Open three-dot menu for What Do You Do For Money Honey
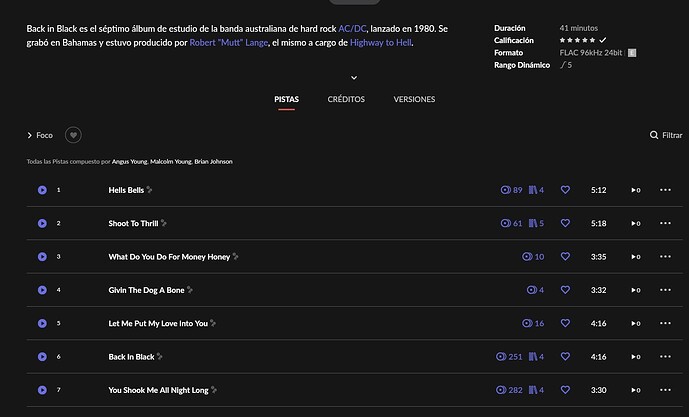Image resolution: width=689 pixels, height=417 pixels. click(665, 257)
